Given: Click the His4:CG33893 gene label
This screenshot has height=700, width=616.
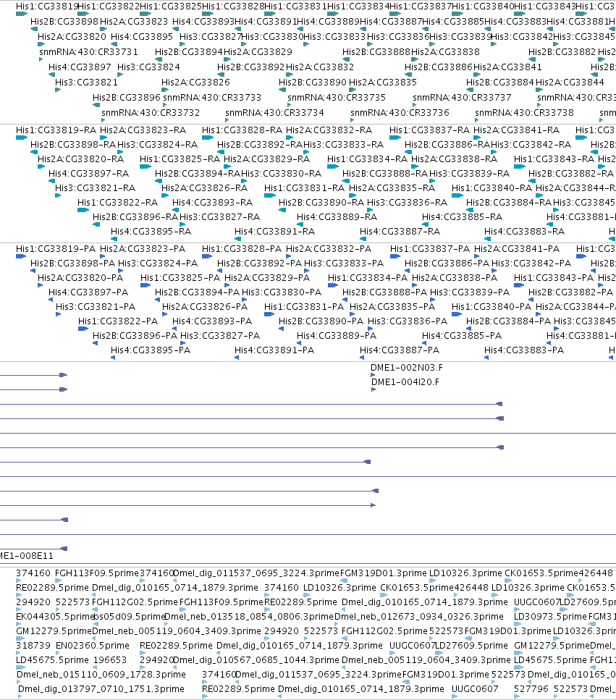Looking at the screenshot, I should (x=203, y=22).
